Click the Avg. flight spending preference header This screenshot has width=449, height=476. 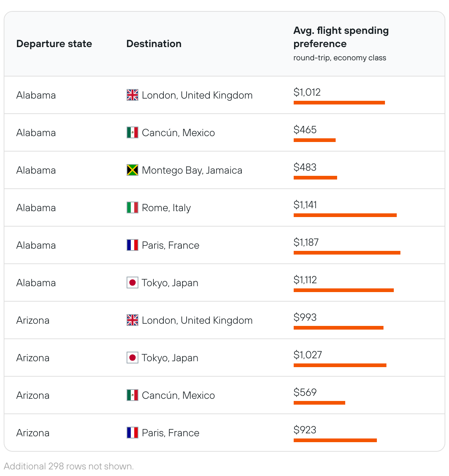click(341, 37)
